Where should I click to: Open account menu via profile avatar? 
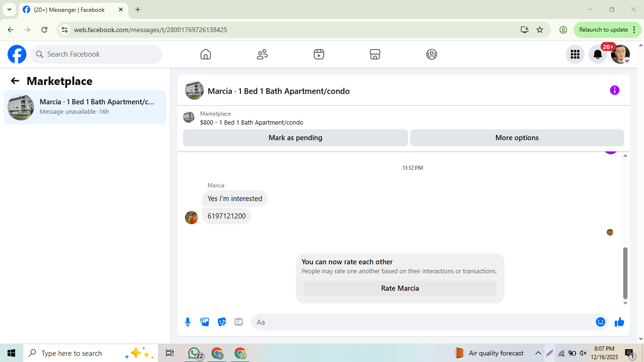620,54
